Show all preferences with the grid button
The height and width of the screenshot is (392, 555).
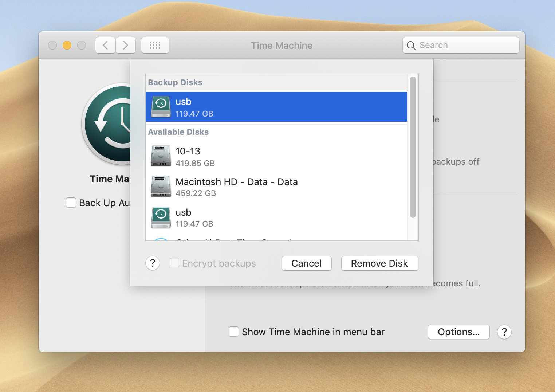tap(155, 45)
